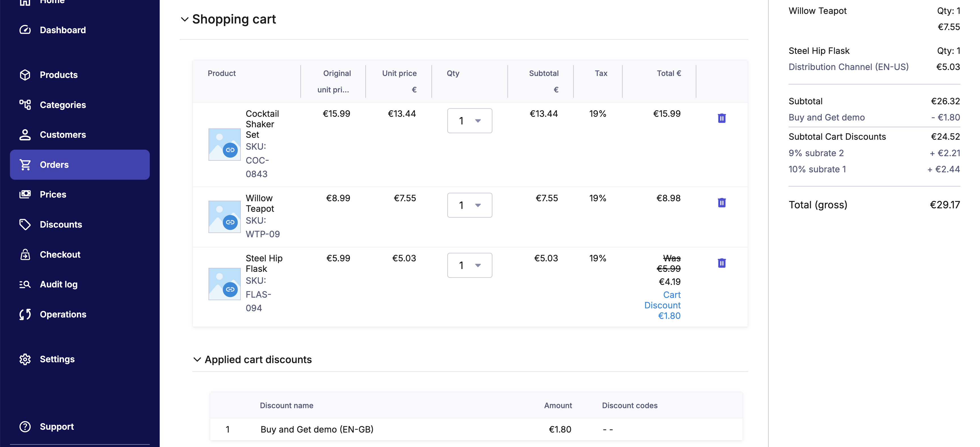Screen dimensions: 980x447
Task: Click the Discounts tag icon
Action: [25, 224]
